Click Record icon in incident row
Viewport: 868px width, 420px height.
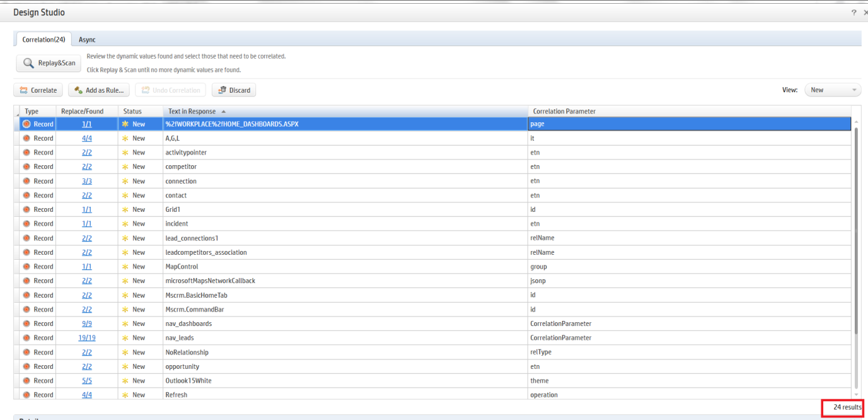click(26, 224)
